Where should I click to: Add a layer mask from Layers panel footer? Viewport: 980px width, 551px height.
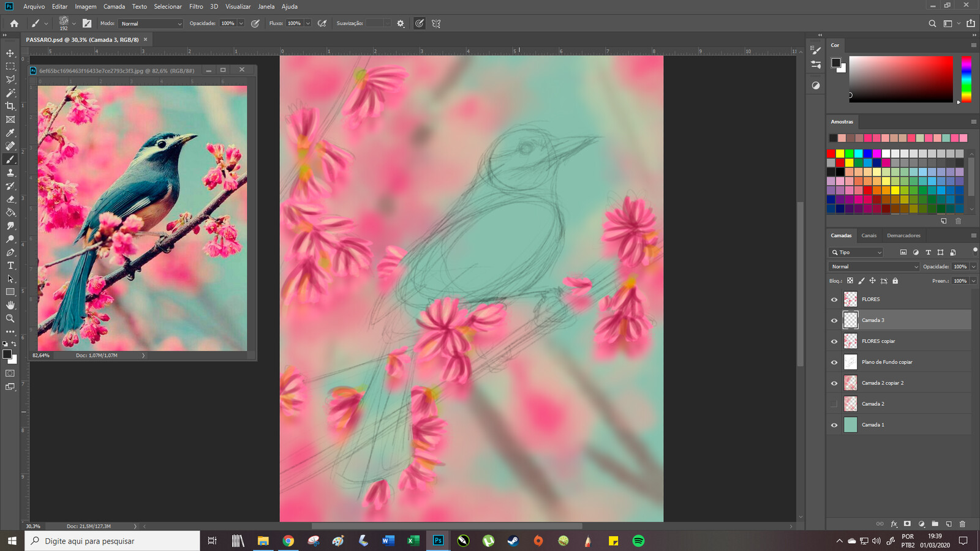click(907, 524)
